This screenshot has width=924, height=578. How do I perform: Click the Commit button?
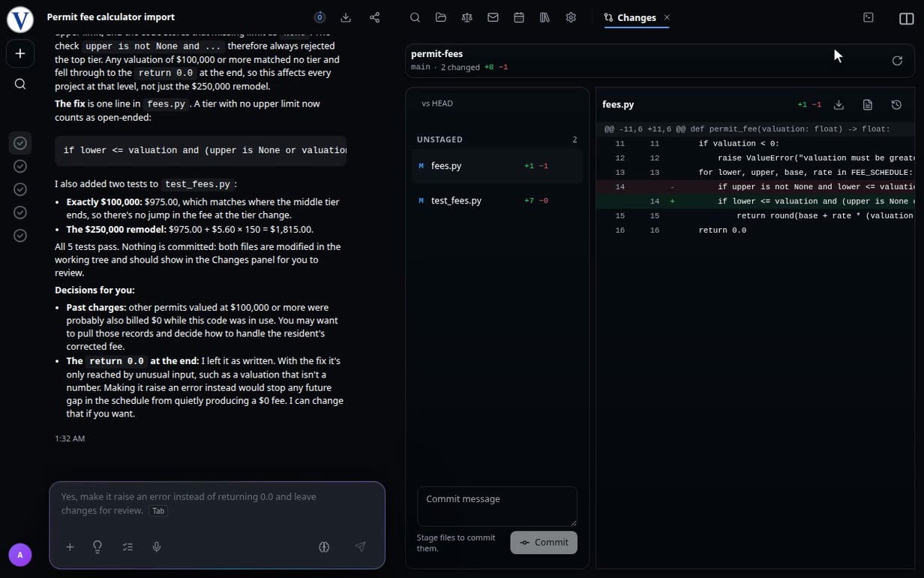tap(544, 543)
